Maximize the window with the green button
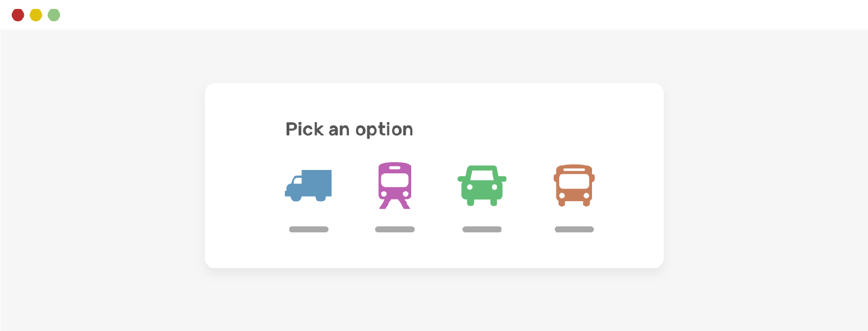Image resolution: width=868 pixels, height=331 pixels. 54,15
